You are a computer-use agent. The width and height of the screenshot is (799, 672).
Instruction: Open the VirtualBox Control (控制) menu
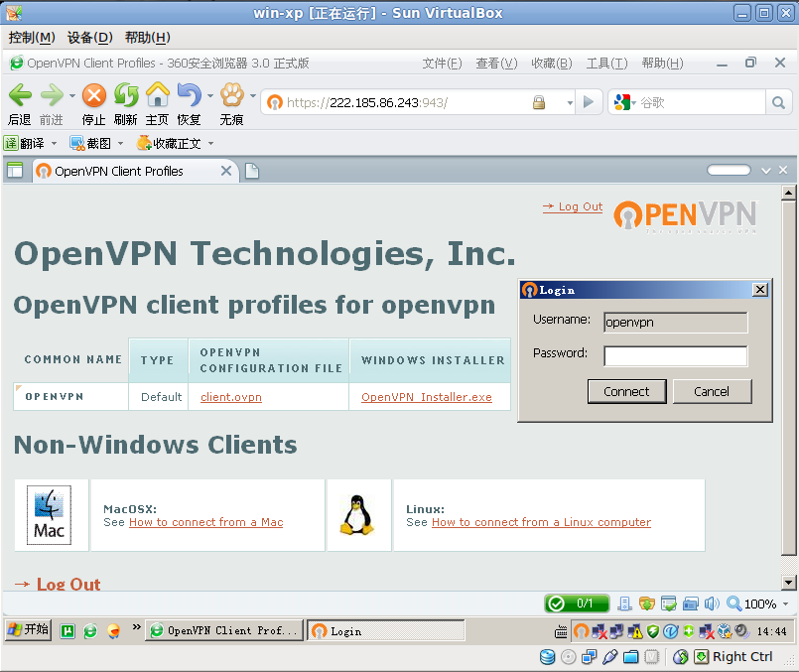pos(32,37)
